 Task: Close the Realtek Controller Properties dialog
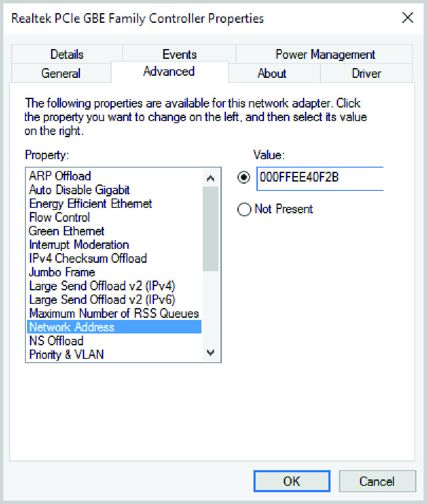(408, 17)
